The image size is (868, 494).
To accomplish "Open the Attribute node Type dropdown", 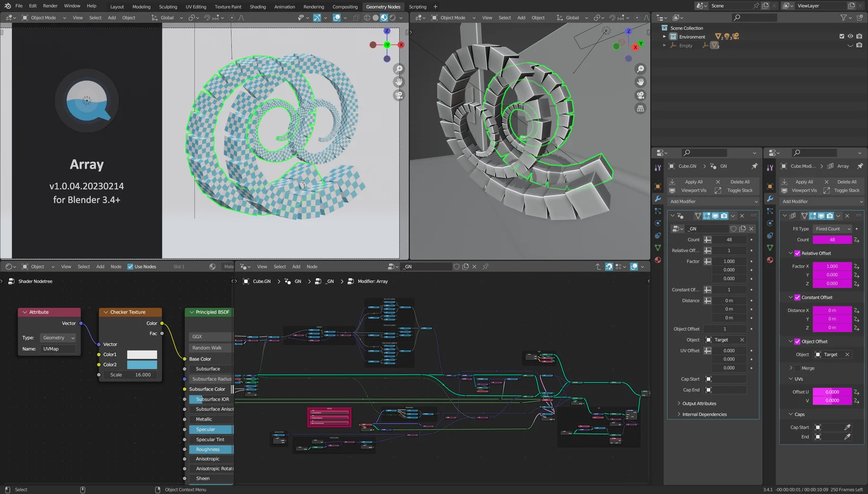I will tap(58, 338).
